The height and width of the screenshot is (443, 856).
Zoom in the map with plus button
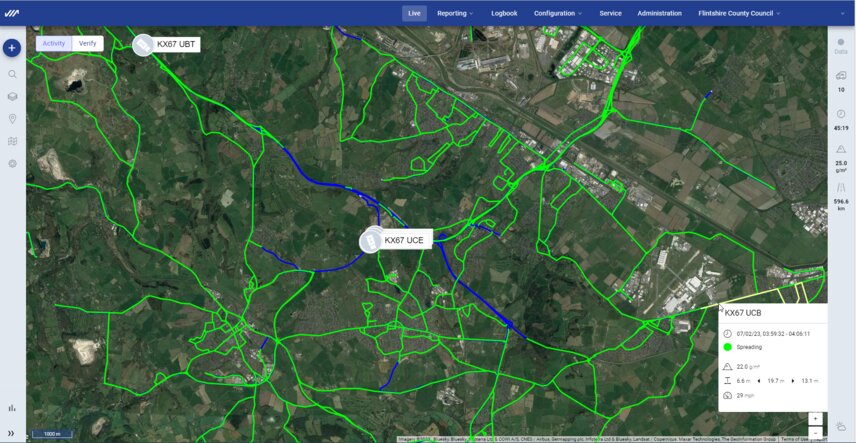815,419
